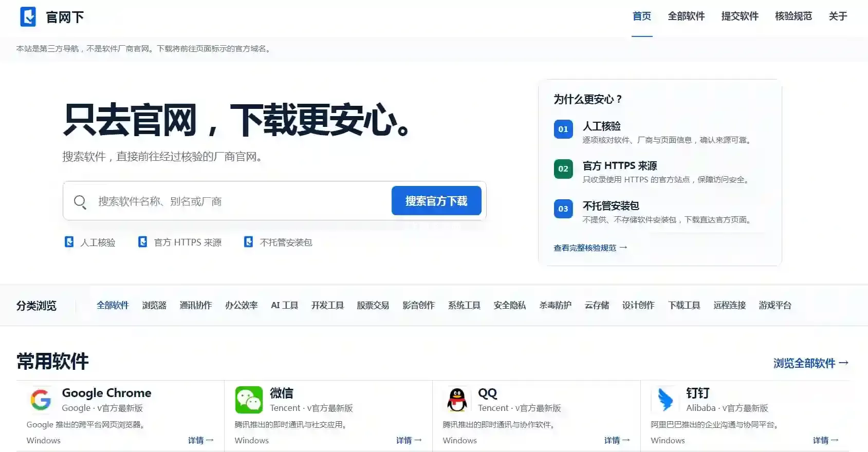This screenshot has width=868, height=452.
Task: Click the QQ penguin app icon
Action: point(457,400)
